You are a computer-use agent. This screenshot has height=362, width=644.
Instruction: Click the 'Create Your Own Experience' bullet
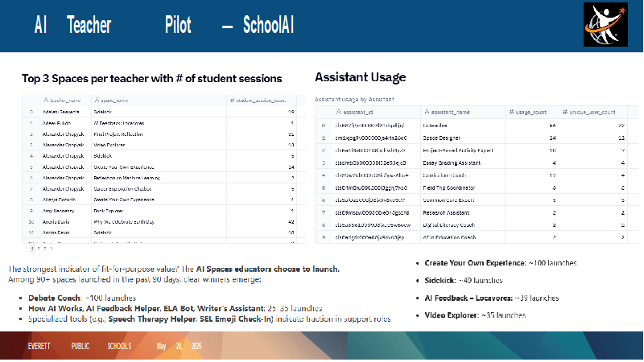pyautogui.click(x=500, y=263)
